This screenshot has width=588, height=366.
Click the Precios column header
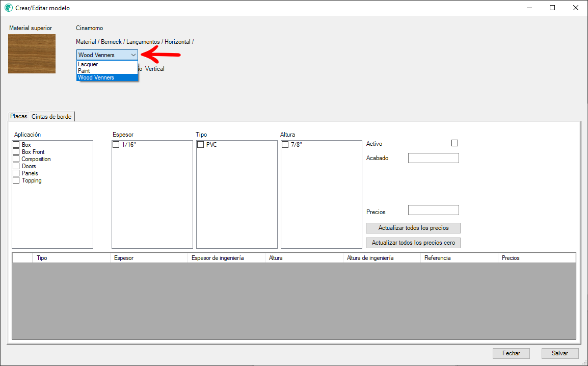[537, 258]
